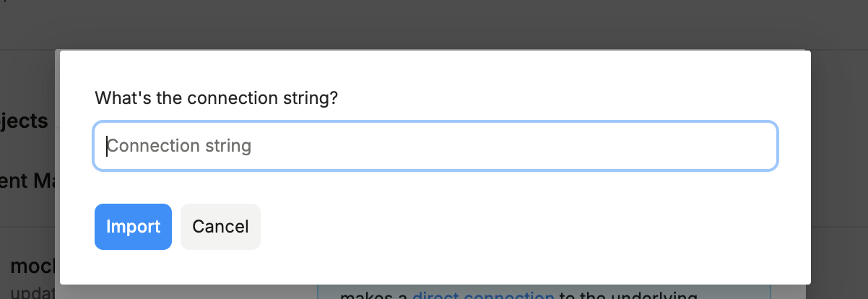Click the partially hidden "jects" heading
Viewport: 868px width, 299px height.
tap(25, 121)
